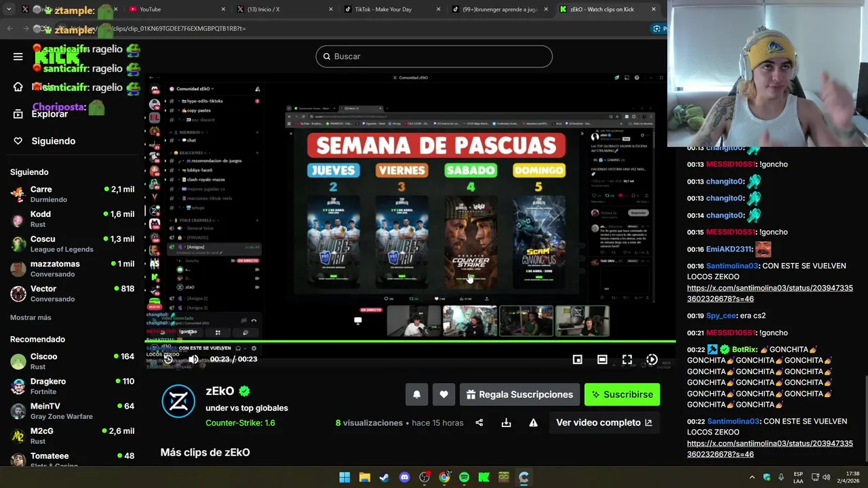Open File Explorer from the taskbar
Screen dimensions: 868x488
point(364,477)
